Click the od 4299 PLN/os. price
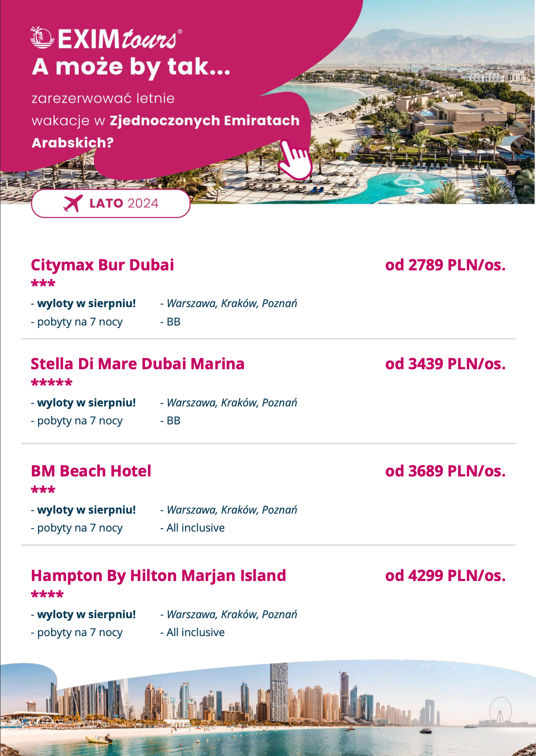This screenshot has width=536, height=756. coord(445,576)
